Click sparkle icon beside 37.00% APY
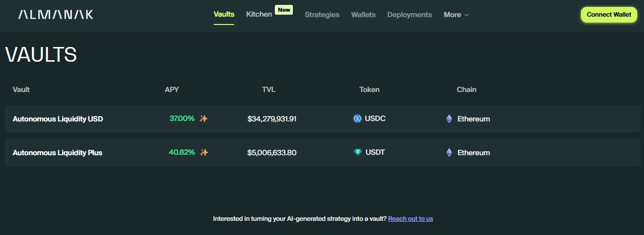Image resolution: width=644 pixels, height=235 pixels. (x=204, y=118)
